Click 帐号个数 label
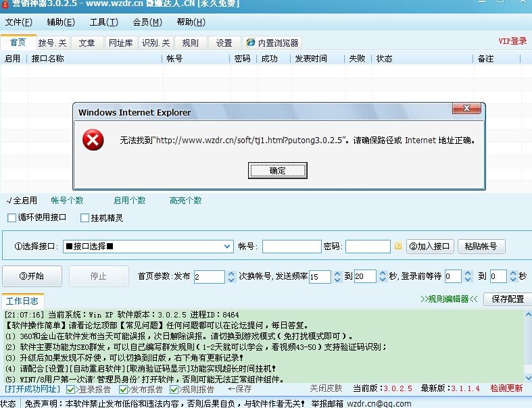Viewport: 532px width, 408px height. tap(67, 201)
